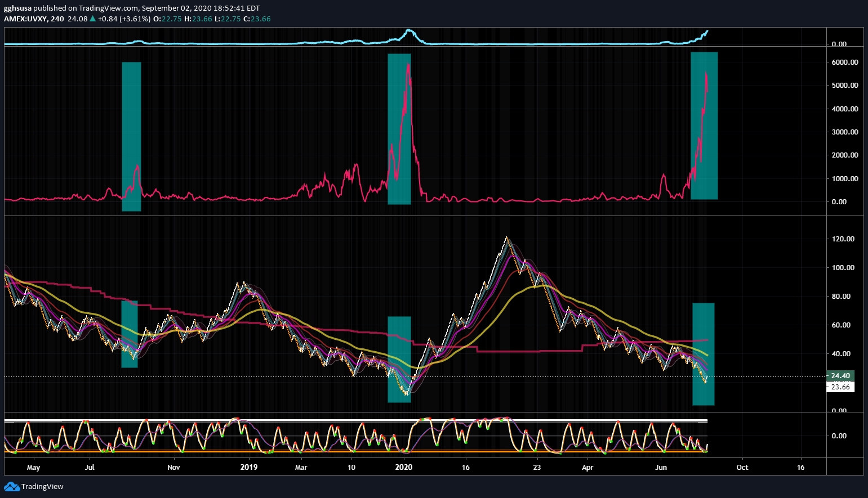Screen dimensions: 868x498
Task: Click the 2019 time axis label
Action: tap(248, 468)
